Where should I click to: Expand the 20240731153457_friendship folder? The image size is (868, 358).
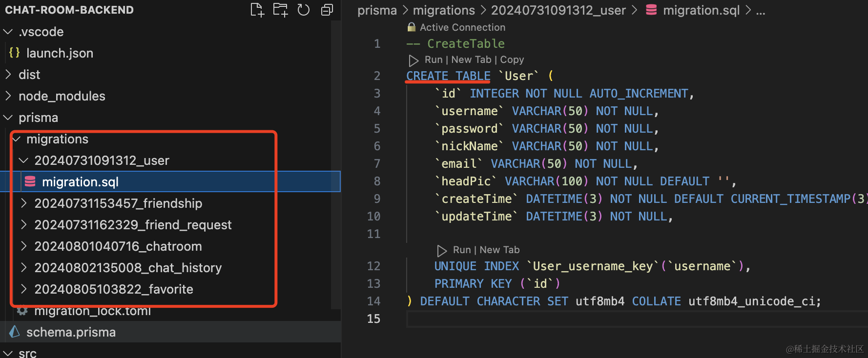[23, 203]
